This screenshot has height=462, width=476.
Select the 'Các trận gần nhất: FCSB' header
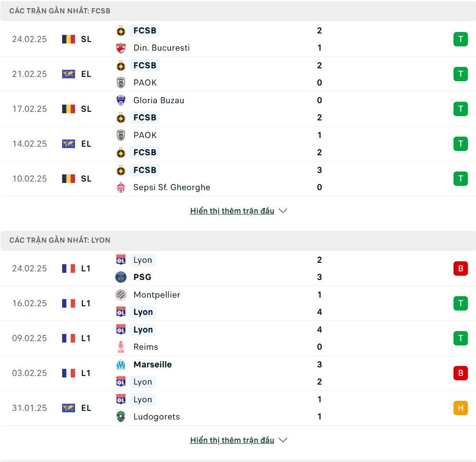tap(60, 11)
